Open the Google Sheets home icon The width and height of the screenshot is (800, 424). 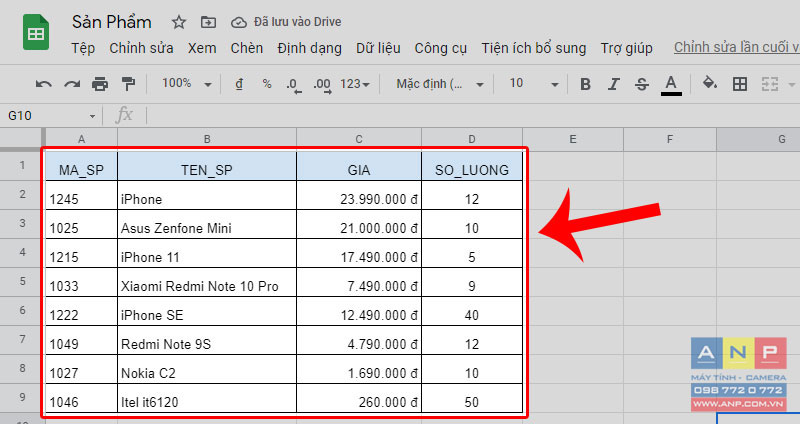coord(36,32)
